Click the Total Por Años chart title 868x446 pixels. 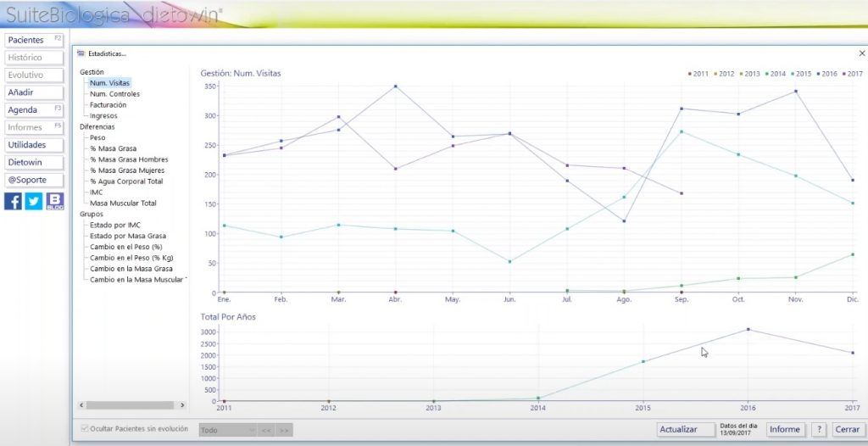[228, 317]
